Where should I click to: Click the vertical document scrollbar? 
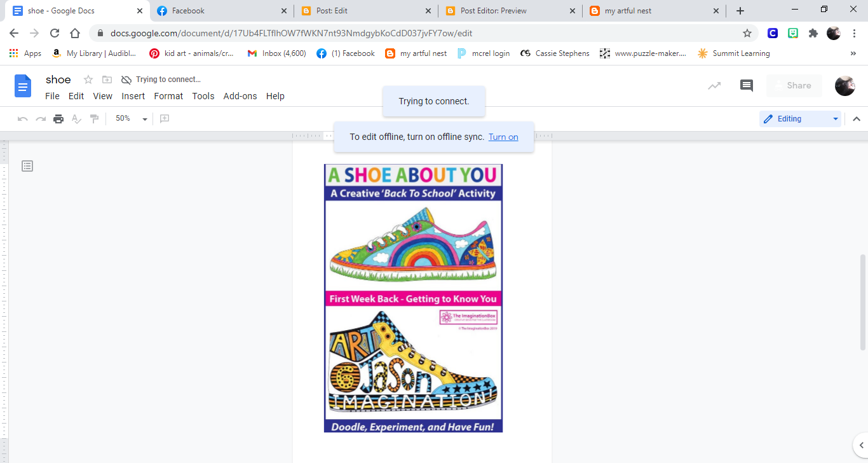coord(862,302)
